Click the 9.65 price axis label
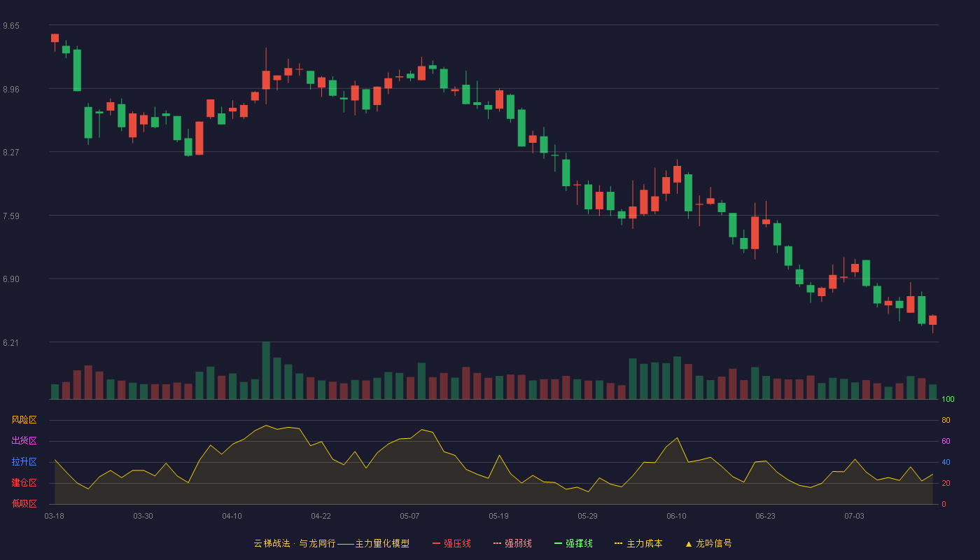Viewport: 980px width, 560px height. pyautogui.click(x=11, y=26)
